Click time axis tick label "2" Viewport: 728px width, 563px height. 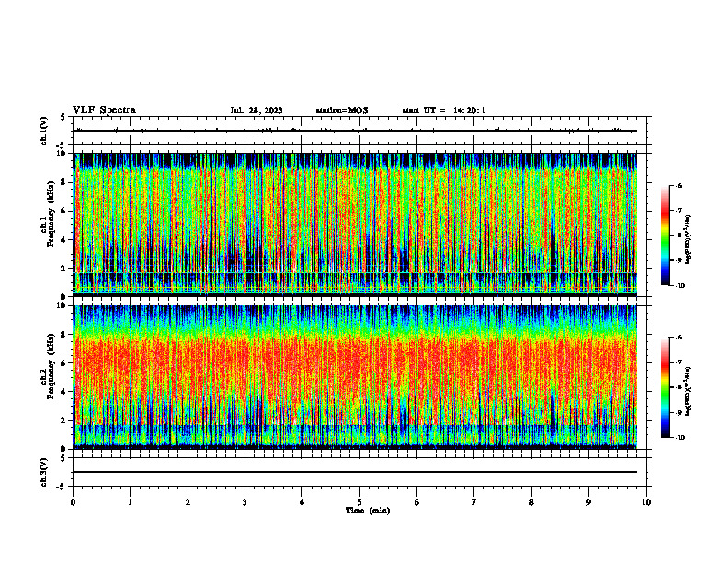tap(188, 502)
